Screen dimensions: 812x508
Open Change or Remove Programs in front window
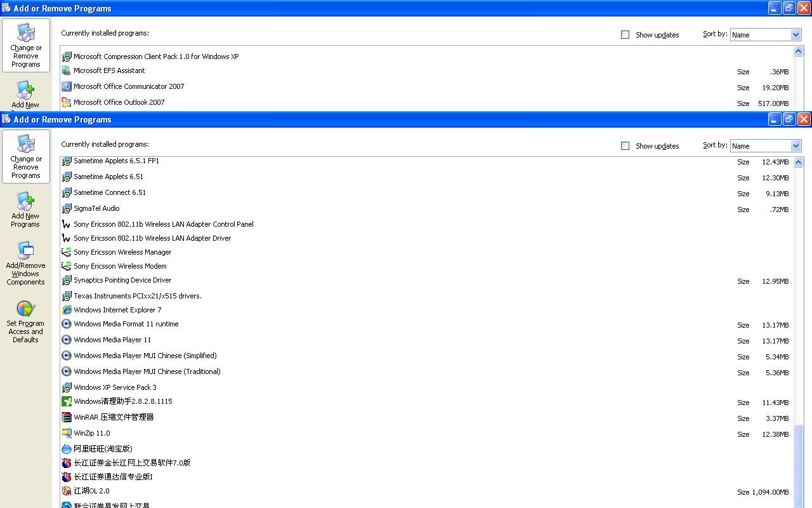click(26, 157)
